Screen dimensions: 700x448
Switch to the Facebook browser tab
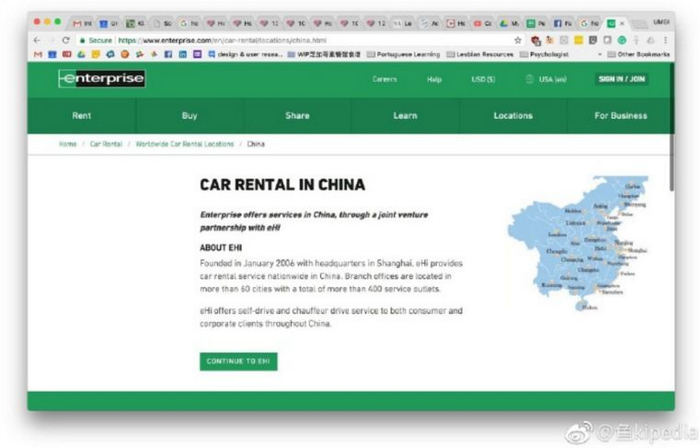point(562,23)
